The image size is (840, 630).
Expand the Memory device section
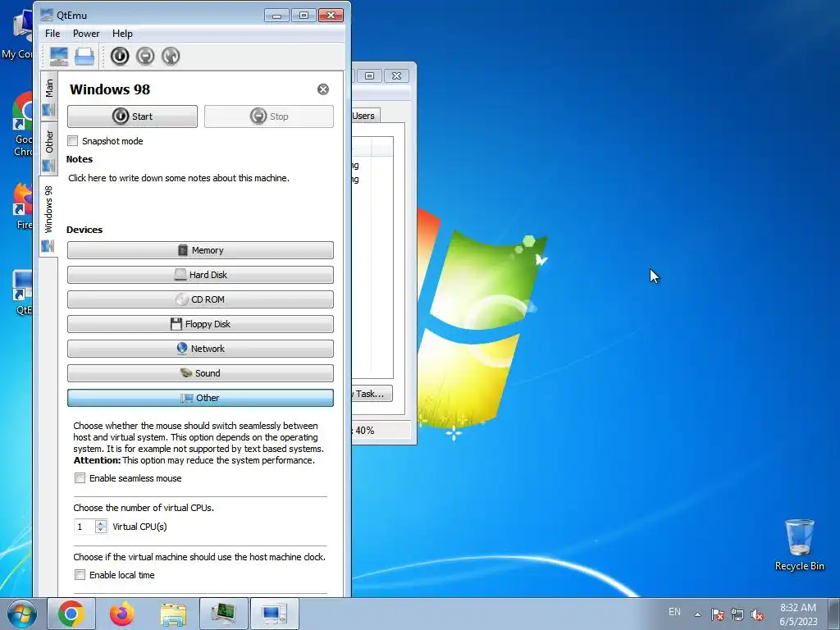point(200,250)
